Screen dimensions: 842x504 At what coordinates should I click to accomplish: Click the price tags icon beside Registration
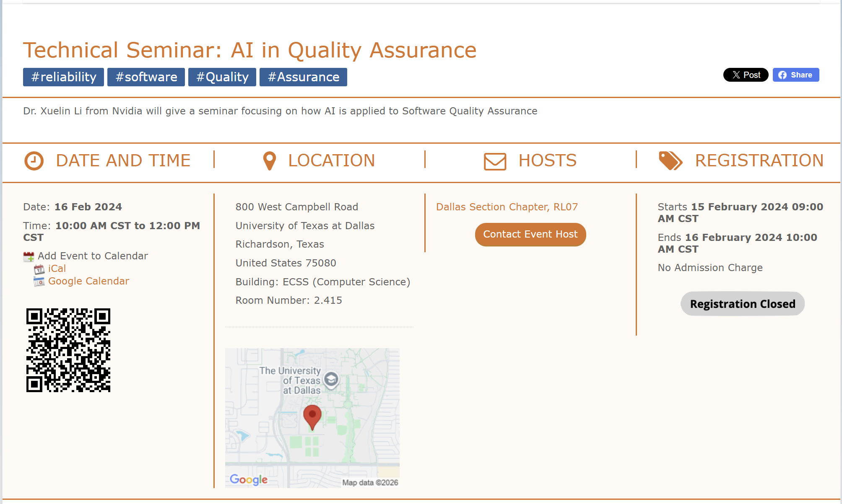[670, 161]
